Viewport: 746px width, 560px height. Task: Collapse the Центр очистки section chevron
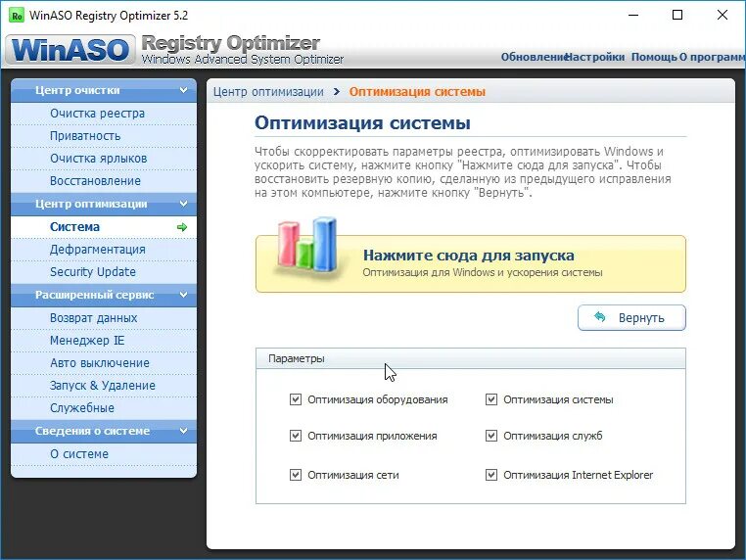coord(183,90)
